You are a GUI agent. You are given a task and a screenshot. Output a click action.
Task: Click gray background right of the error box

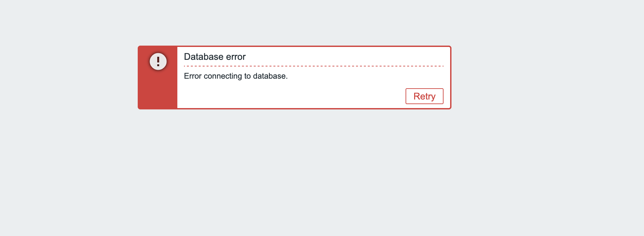click(545, 78)
